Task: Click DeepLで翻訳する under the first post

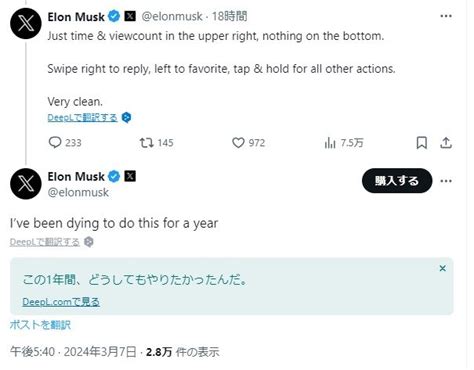Action: tap(82, 117)
